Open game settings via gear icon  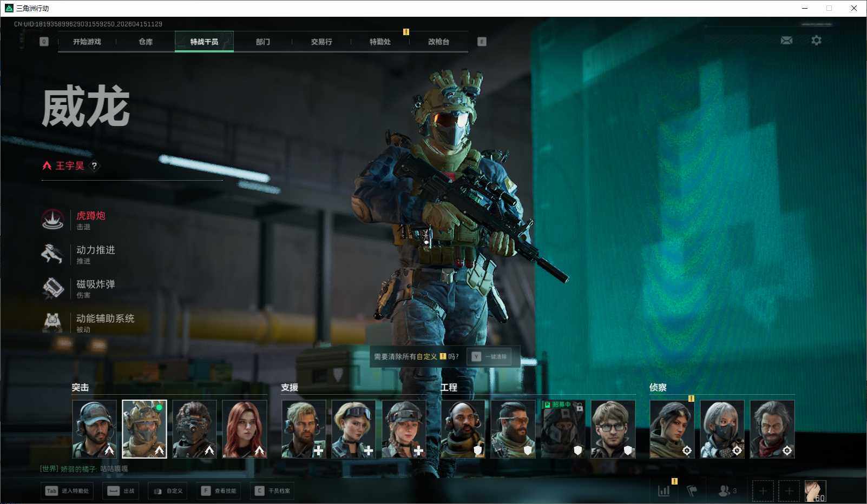pos(816,41)
